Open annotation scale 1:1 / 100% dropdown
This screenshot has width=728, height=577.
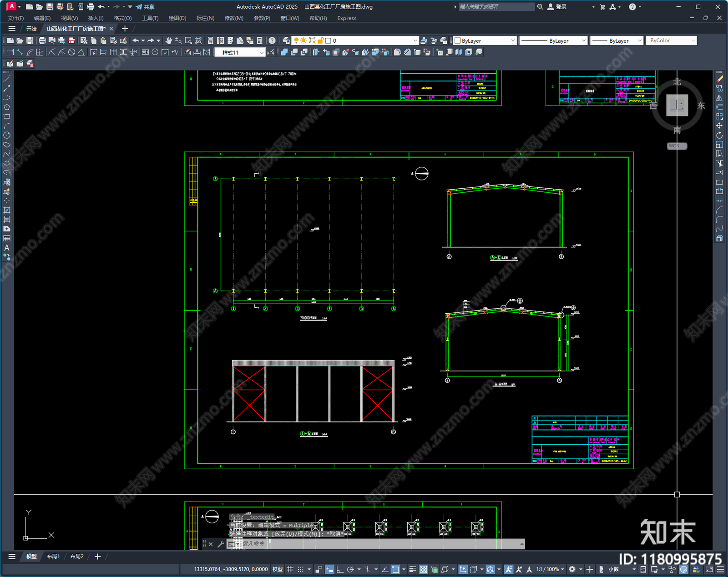tap(550, 569)
